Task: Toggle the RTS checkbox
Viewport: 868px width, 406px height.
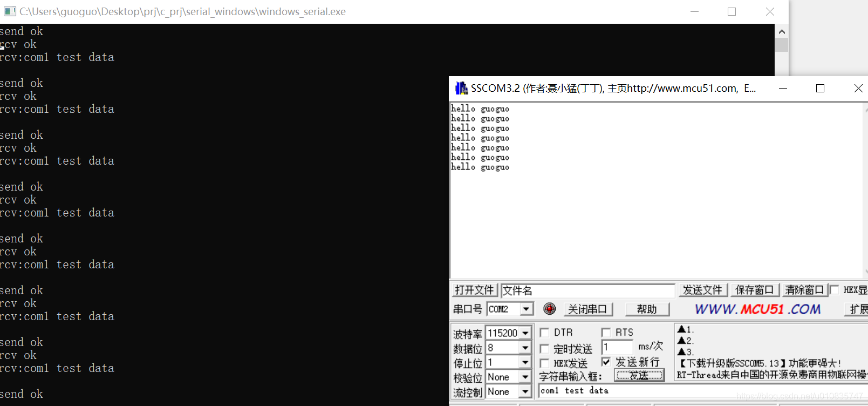Action: [606, 333]
